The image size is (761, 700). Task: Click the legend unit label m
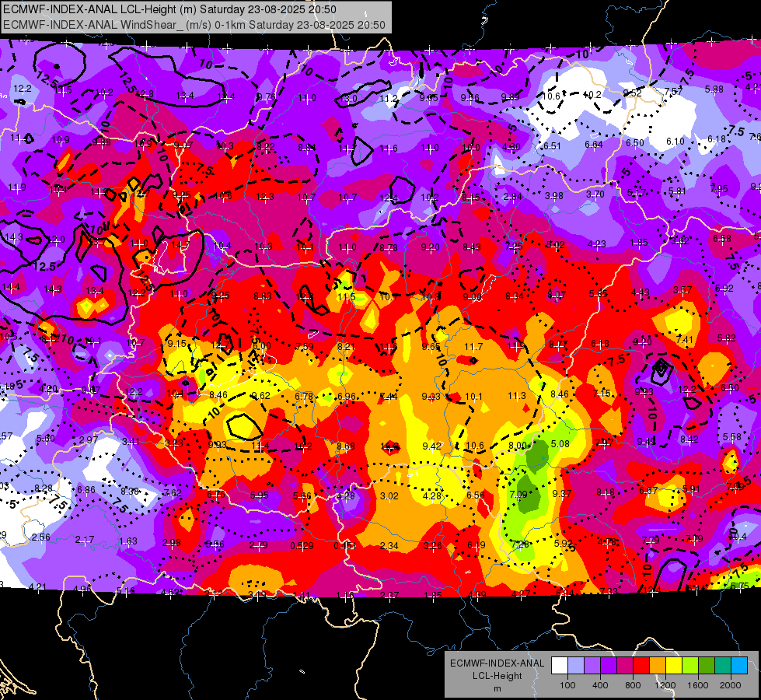(497, 688)
